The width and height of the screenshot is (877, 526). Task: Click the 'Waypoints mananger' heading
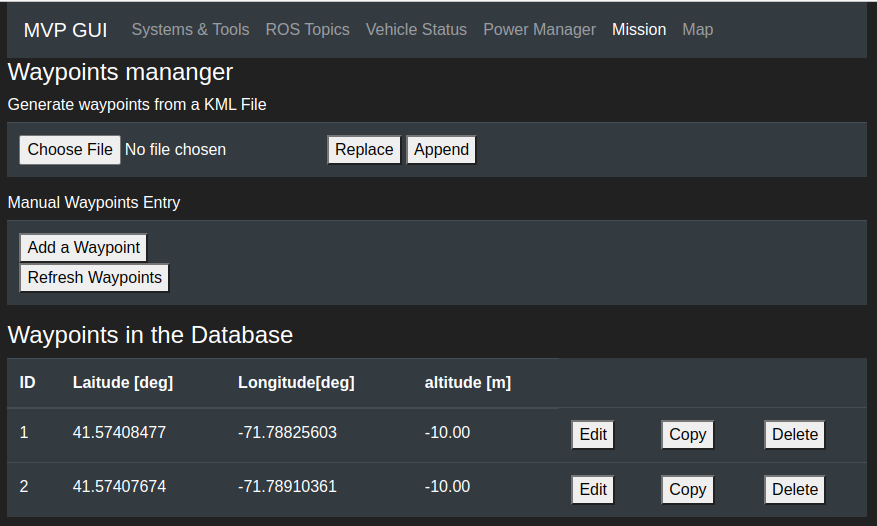tap(120, 73)
